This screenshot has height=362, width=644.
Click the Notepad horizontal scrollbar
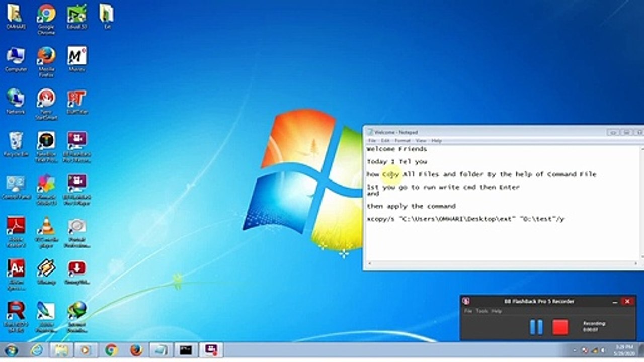pyautogui.click(x=503, y=263)
